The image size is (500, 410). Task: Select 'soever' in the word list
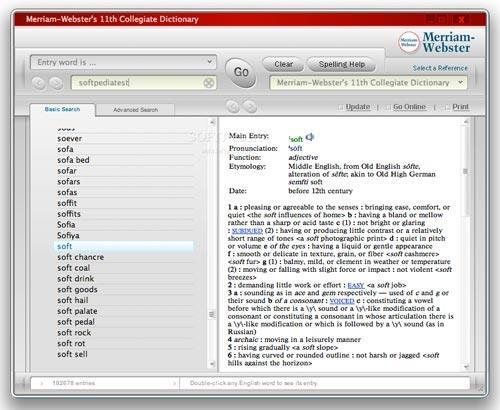click(x=123, y=139)
